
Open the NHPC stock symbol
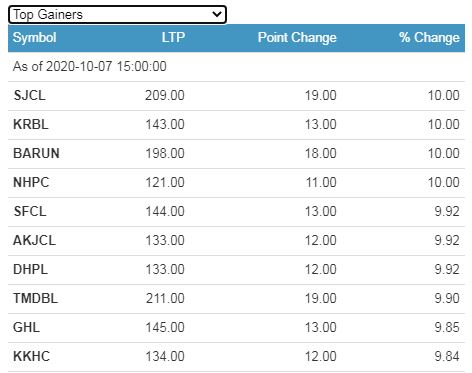point(31,183)
